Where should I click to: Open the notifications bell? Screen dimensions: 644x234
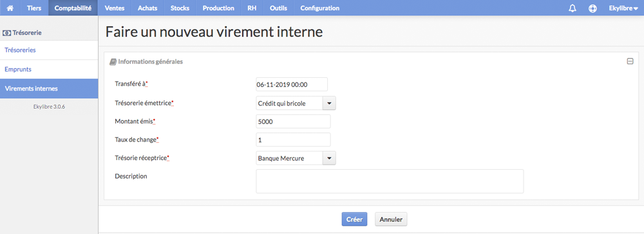(572, 8)
